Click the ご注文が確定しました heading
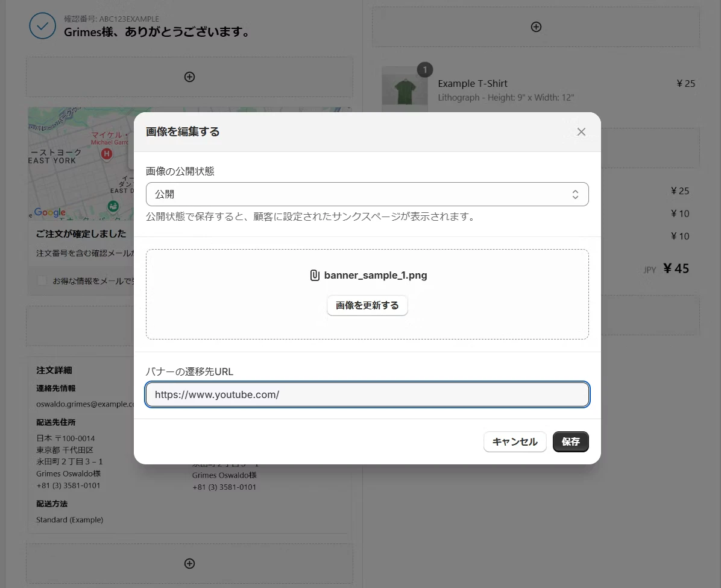Screen dimensions: 721x588 click(81, 234)
